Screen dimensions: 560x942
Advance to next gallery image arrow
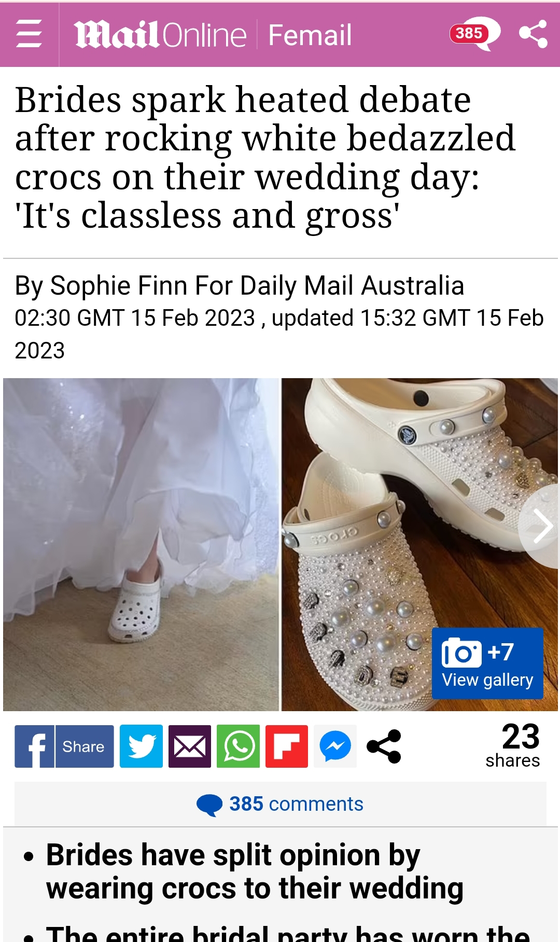coord(540,526)
